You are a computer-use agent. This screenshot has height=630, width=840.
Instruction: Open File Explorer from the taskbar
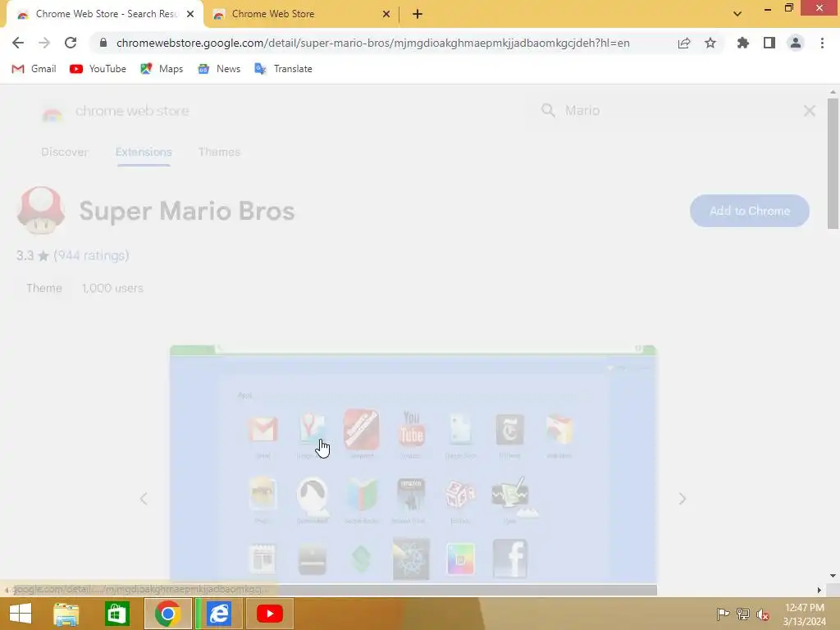click(x=66, y=614)
